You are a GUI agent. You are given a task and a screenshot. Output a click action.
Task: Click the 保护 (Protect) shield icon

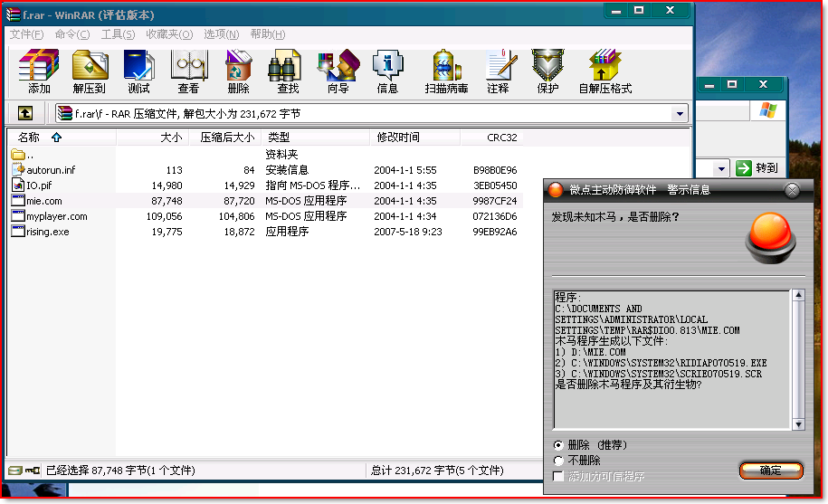(x=547, y=65)
